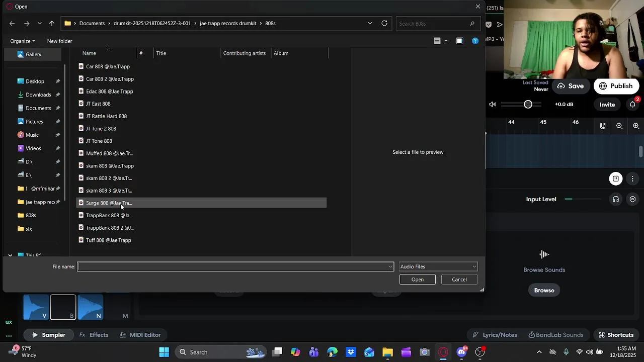Open the Organize menu
This screenshot has width=644, height=362.
point(23,41)
